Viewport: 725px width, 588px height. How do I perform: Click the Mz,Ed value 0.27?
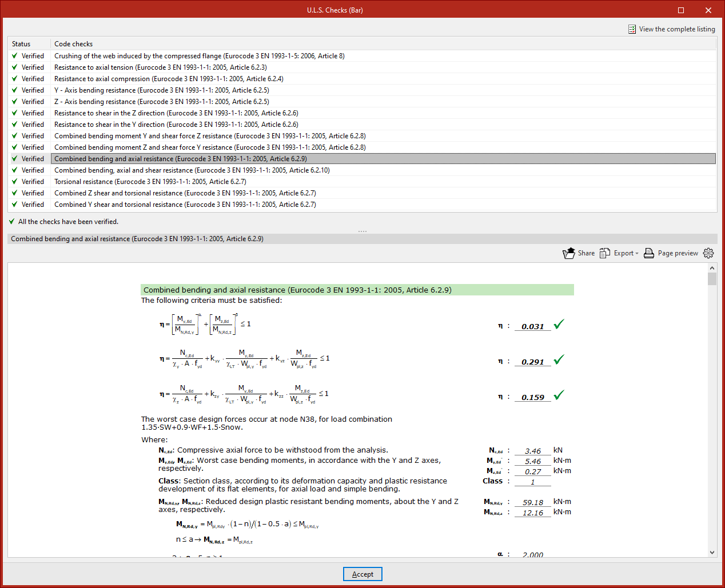click(x=533, y=471)
